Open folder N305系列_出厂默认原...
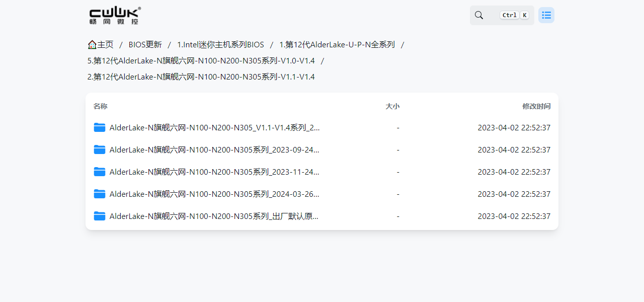The height and width of the screenshot is (302, 644). point(214,216)
